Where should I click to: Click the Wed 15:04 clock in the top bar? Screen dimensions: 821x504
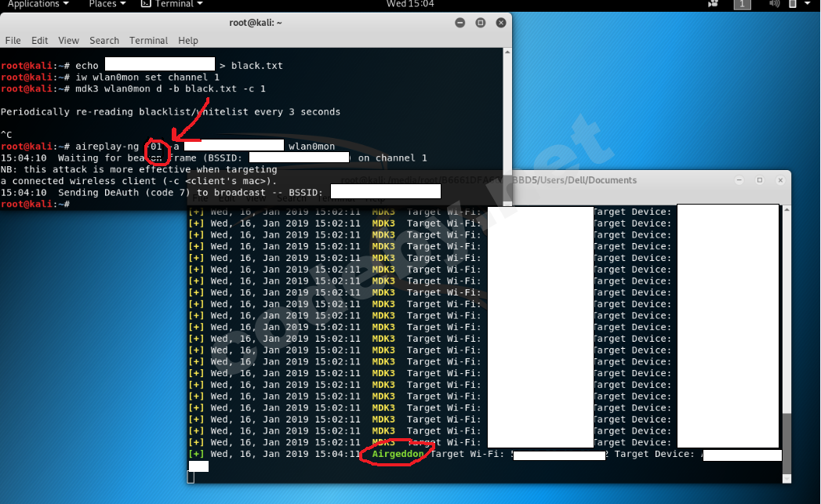tap(410, 4)
